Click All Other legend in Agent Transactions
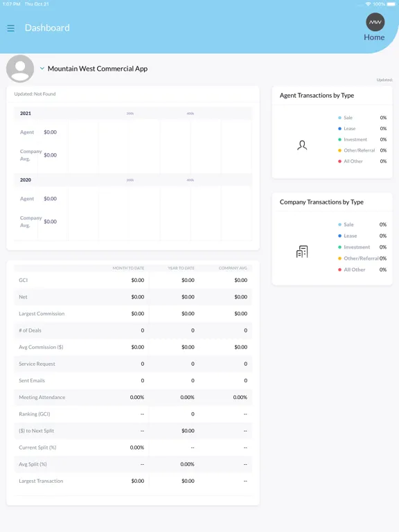 [353, 161]
